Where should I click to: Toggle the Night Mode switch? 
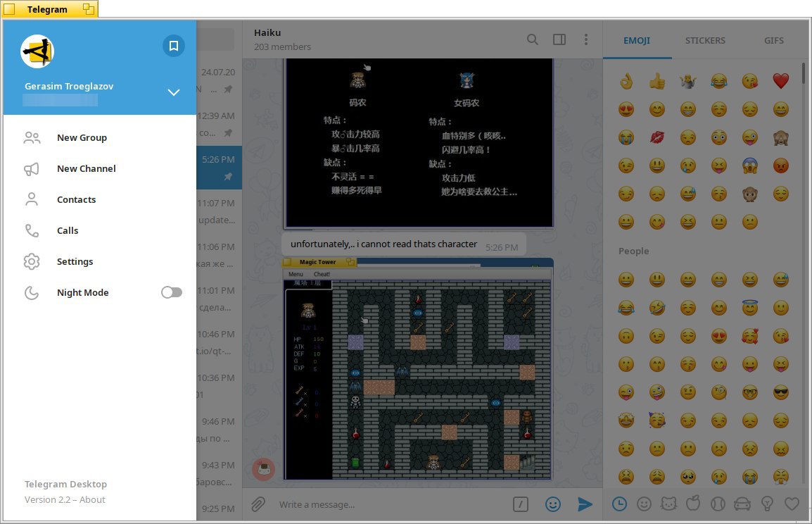[x=172, y=292]
